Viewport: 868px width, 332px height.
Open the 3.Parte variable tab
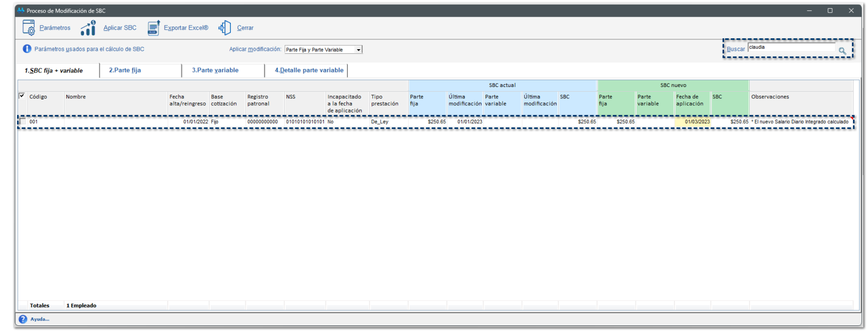coord(215,70)
